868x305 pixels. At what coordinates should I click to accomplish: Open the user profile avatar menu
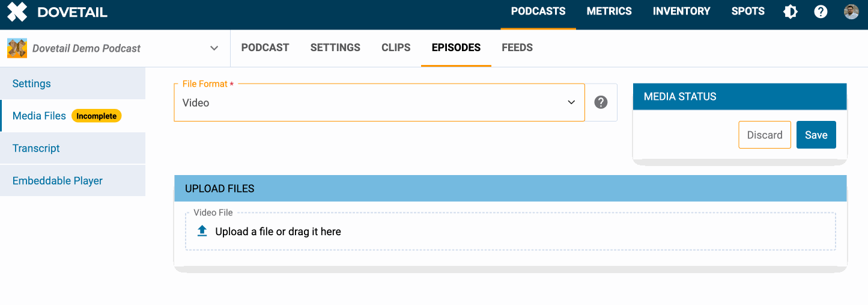tap(851, 11)
